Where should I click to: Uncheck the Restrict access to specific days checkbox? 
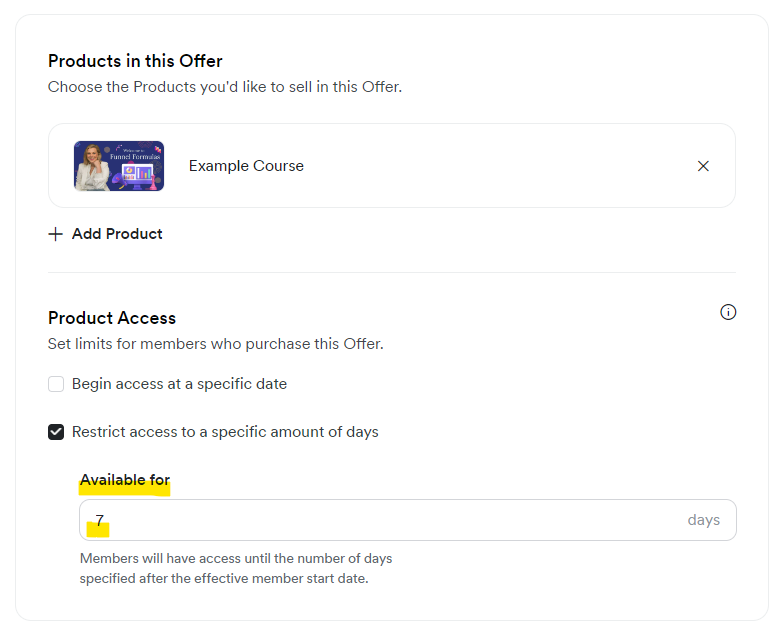[x=56, y=432]
